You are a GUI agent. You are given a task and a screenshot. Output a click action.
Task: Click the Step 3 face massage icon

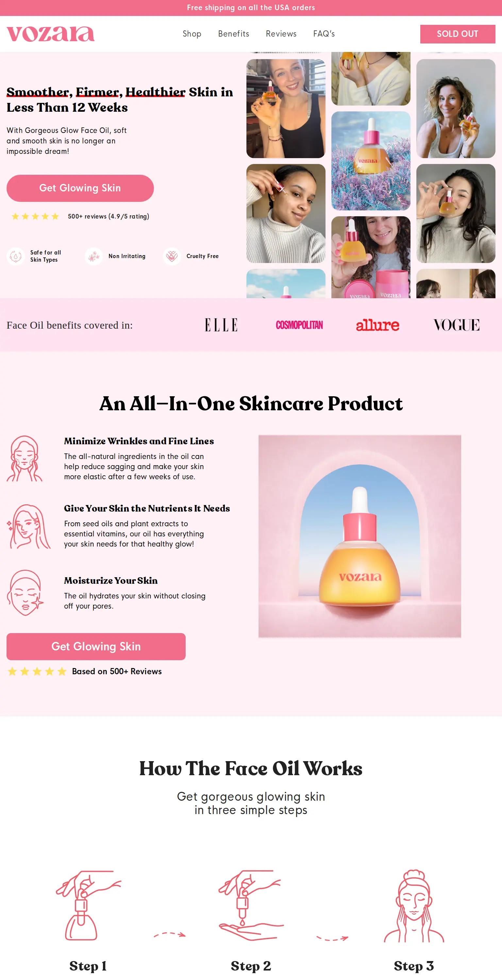pos(414,906)
